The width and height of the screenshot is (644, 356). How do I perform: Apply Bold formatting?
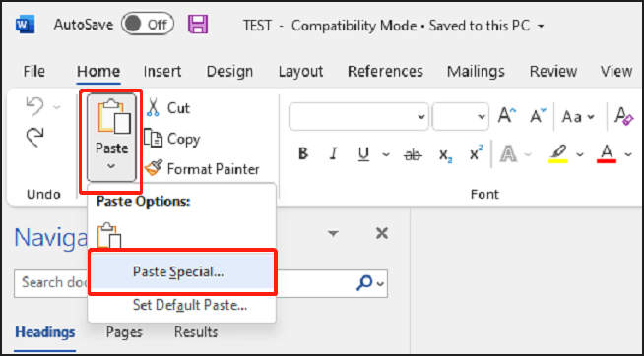click(x=303, y=153)
